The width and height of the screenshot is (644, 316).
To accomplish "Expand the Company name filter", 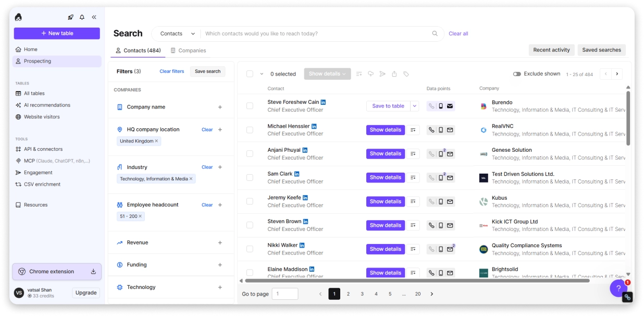I will point(220,107).
